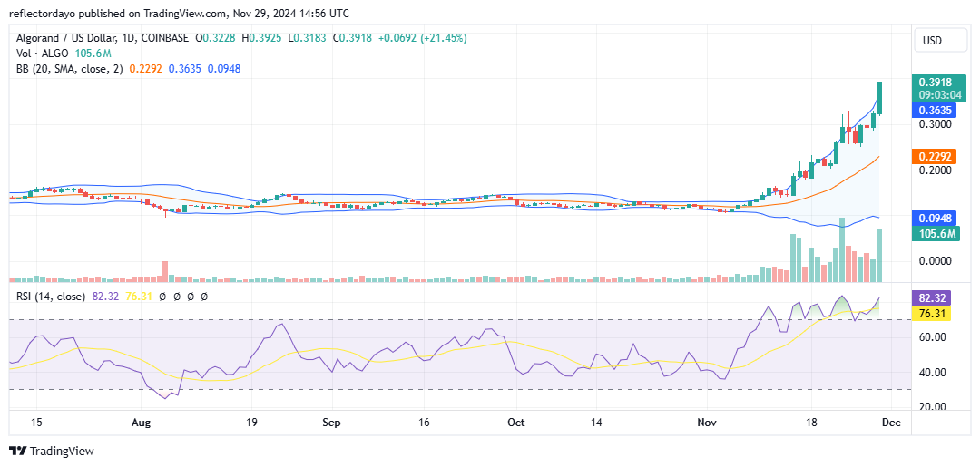The width and height of the screenshot is (980, 467).
Task: Click the 40.00 RSI axis tick
Action: click(x=935, y=372)
